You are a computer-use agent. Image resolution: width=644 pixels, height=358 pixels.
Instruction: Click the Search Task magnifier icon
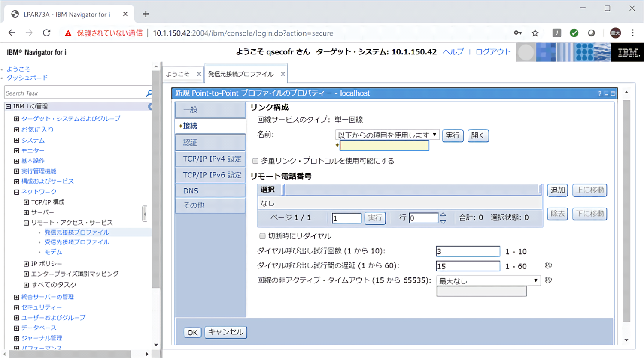tap(149, 93)
